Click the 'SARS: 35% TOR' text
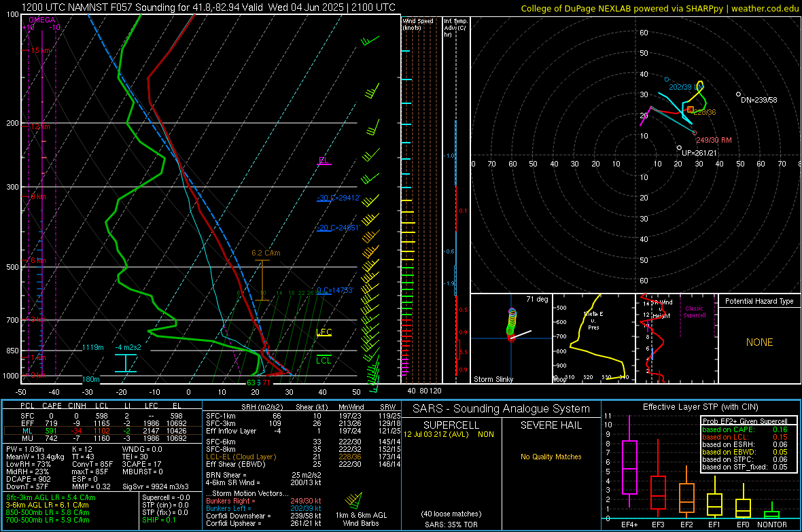802x532 pixels. click(x=451, y=525)
